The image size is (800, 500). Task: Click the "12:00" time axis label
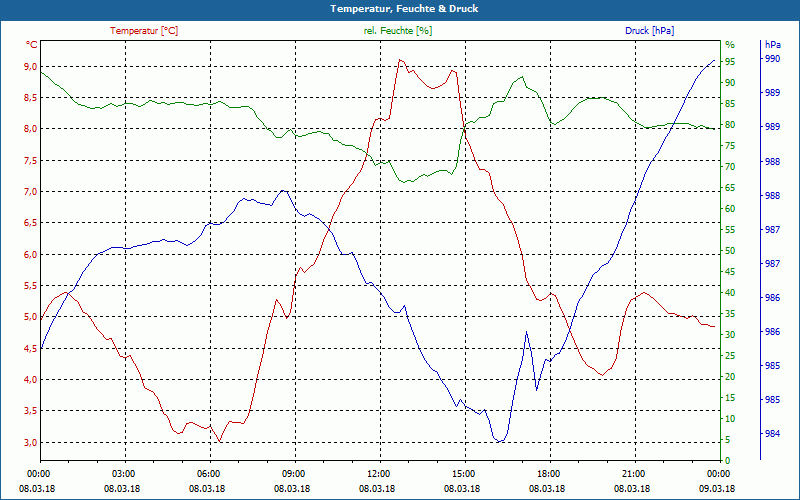tap(379, 473)
